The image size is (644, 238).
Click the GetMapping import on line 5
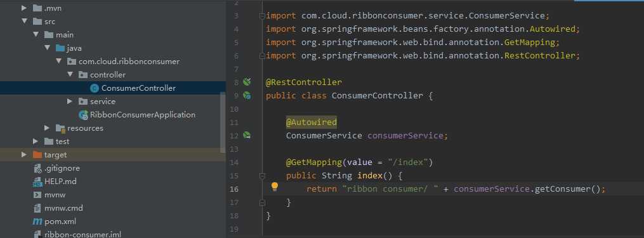click(x=529, y=43)
